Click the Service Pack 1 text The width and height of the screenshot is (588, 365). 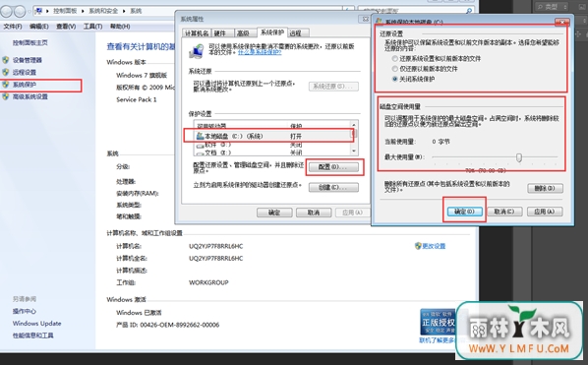pos(137,99)
